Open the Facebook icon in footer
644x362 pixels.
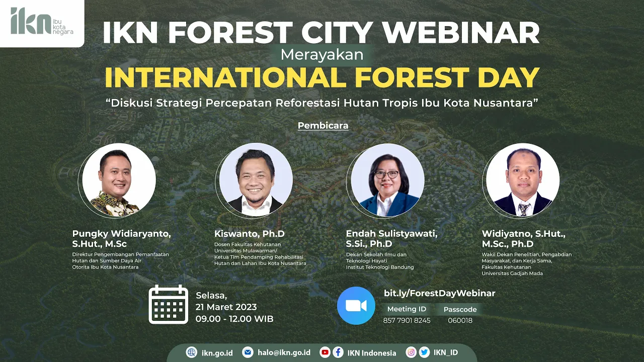point(338,352)
